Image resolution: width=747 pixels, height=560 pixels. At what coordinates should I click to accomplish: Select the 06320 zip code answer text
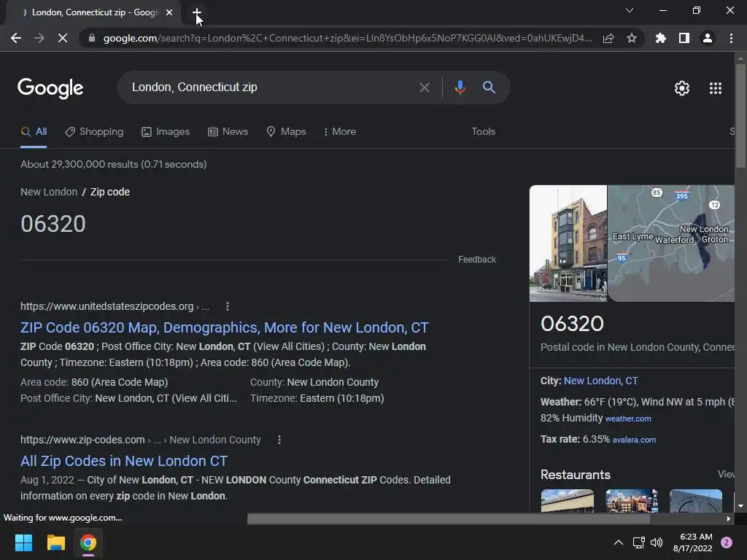click(x=53, y=225)
